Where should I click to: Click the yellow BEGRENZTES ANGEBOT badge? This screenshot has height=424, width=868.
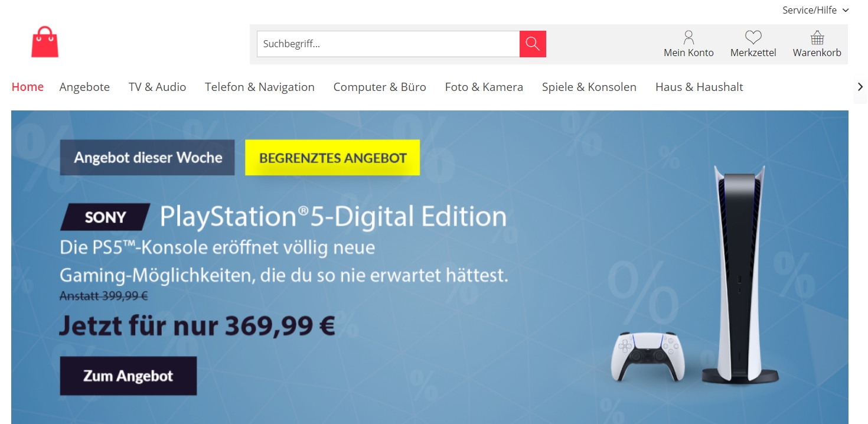[332, 158]
